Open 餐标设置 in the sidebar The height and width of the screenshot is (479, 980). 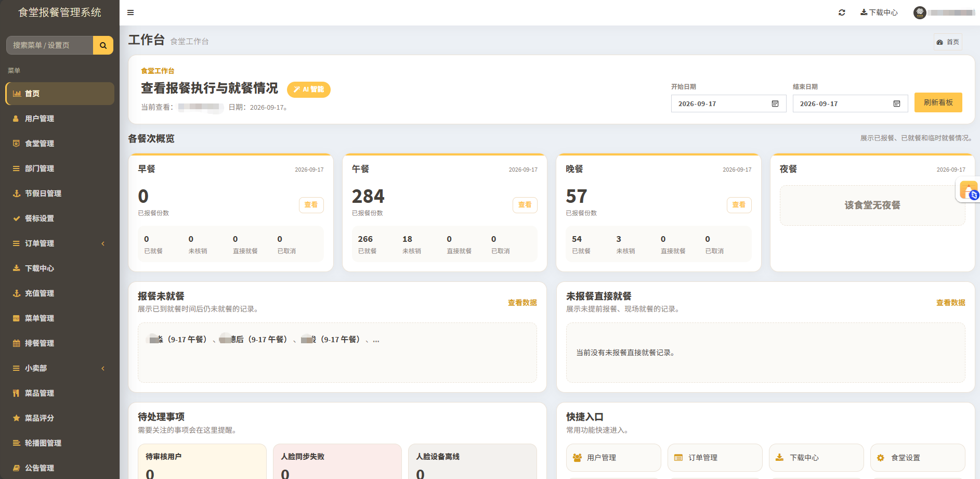coord(60,218)
